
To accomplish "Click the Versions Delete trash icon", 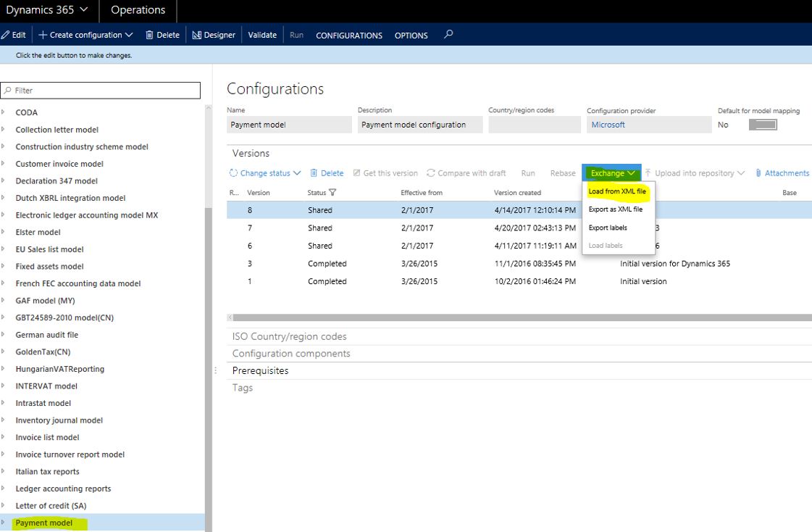I will (314, 173).
